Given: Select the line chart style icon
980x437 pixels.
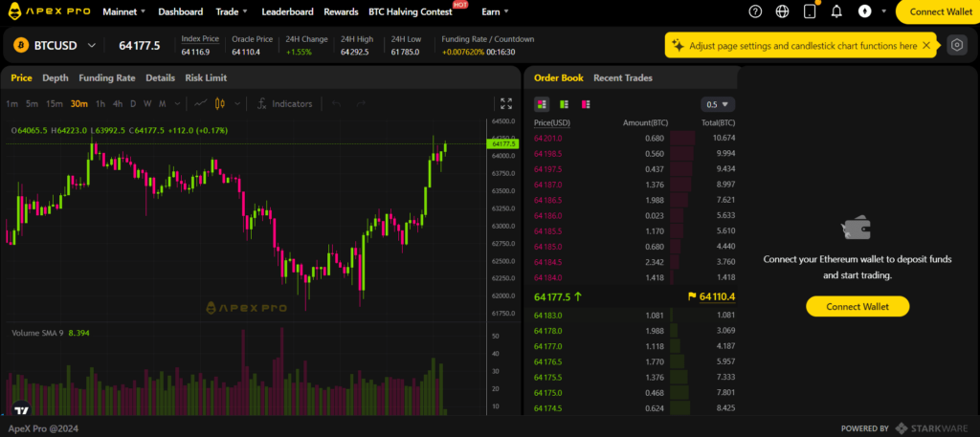Looking at the screenshot, I should 201,103.
